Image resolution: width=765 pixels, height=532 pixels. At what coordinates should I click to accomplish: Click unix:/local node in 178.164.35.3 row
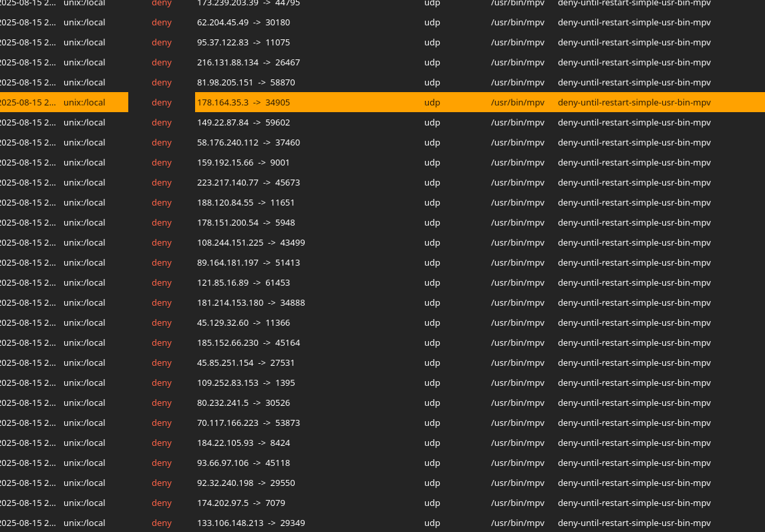point(84,102)
